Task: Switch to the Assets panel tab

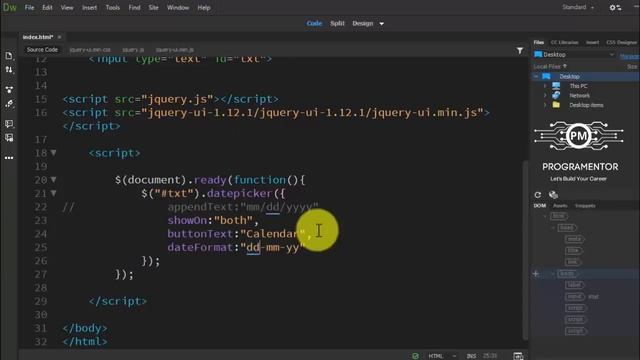Action: point(560,206)
